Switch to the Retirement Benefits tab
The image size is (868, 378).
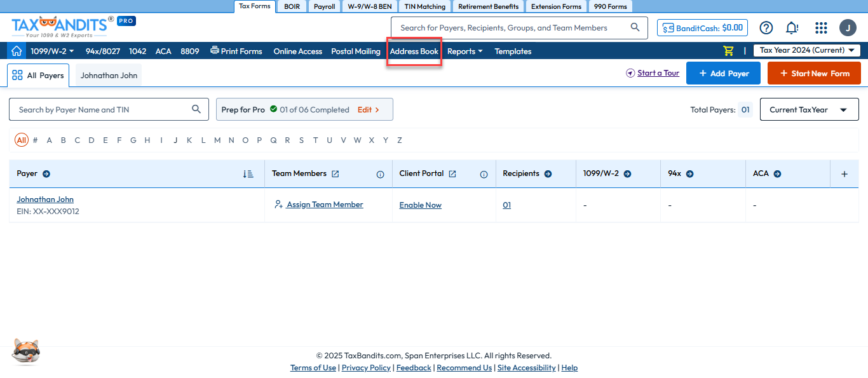489,6
